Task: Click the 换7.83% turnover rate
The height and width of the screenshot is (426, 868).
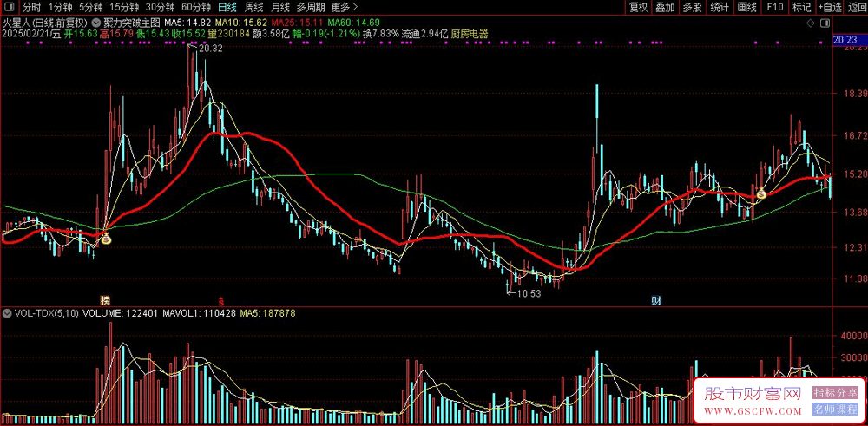Action: pyautogui.click(x=380, y=33)
